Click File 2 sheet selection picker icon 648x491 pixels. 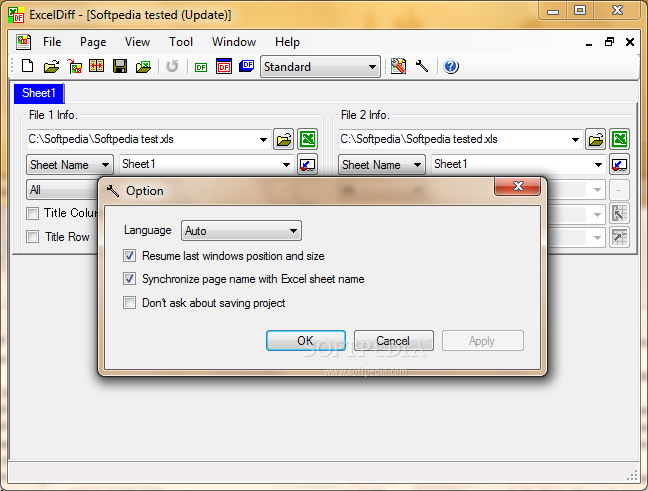(x=619, y=164)
